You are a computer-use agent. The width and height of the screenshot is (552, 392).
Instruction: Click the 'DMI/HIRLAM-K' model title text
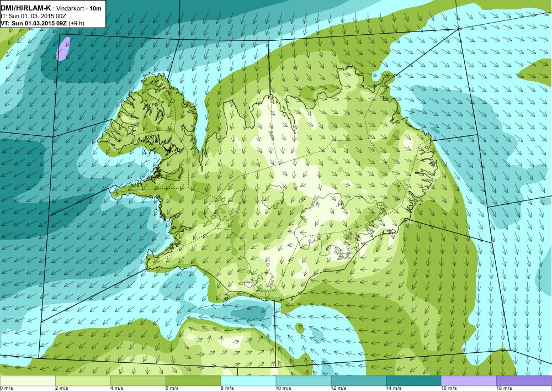point(26,8)
